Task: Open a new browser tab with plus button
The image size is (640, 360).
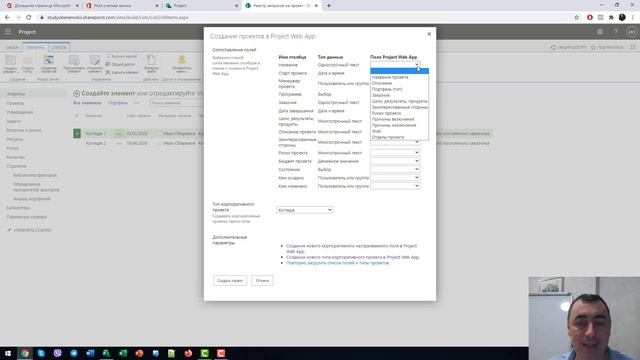Action: tap(329, 6)
